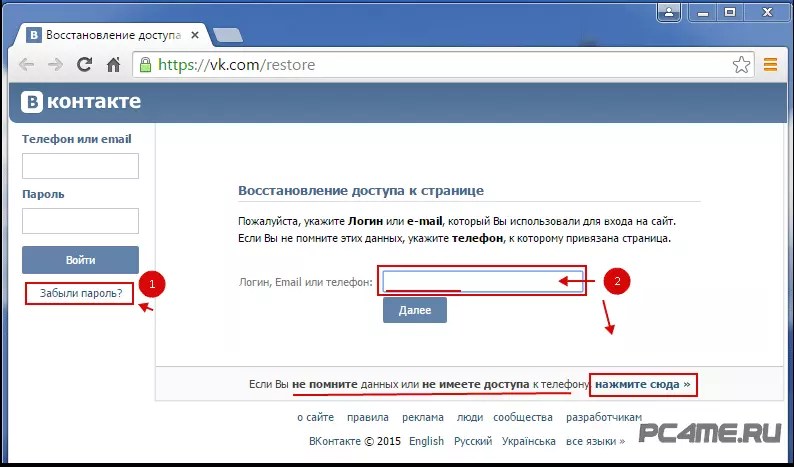Click the Войти button
This screenshot has width=794, height=467.
(80, 260)
